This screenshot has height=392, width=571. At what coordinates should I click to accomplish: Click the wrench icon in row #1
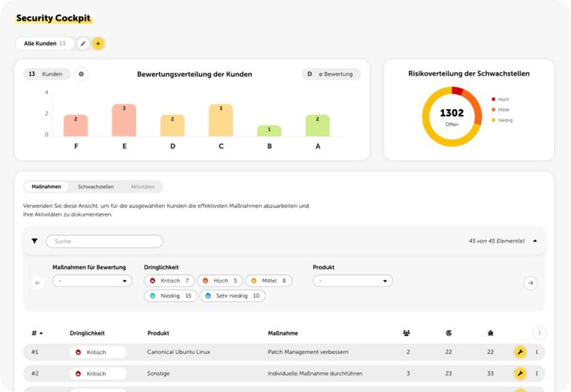(520, 352)
